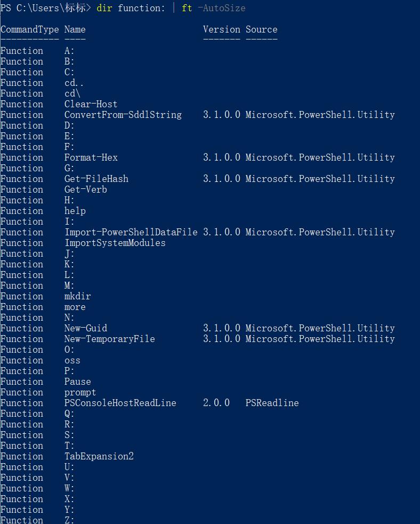Click the 'dir' command in the prompt
Screen dimensions: 420x524
[x=104, y=7]
